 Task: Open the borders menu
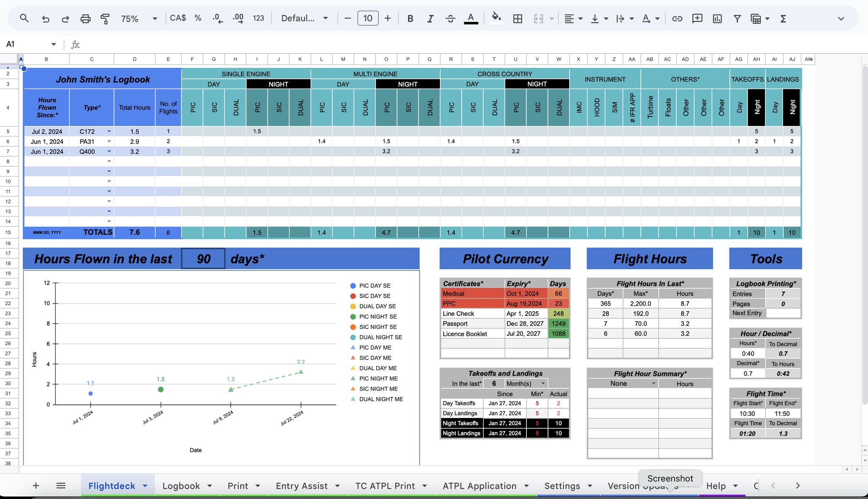coord(517,19)
